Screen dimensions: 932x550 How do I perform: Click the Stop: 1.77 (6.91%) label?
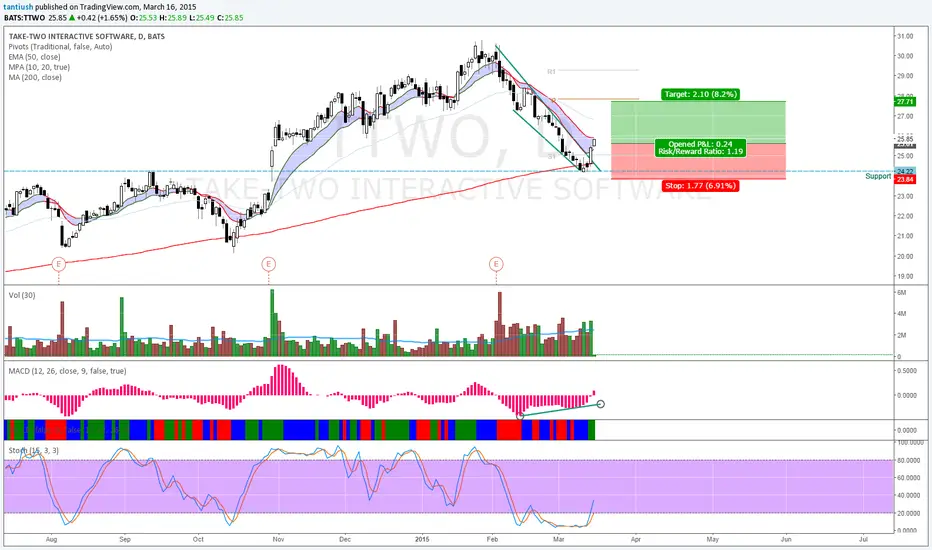701,186
